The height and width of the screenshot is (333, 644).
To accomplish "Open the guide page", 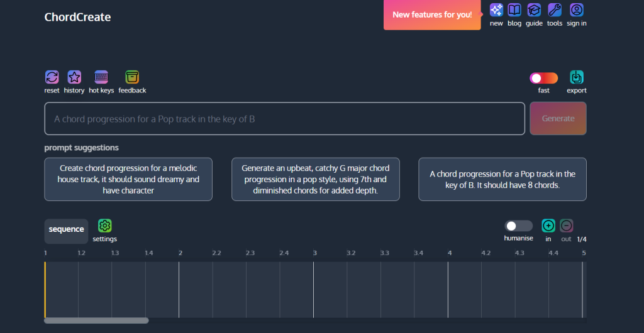I will tap(534, 10).
